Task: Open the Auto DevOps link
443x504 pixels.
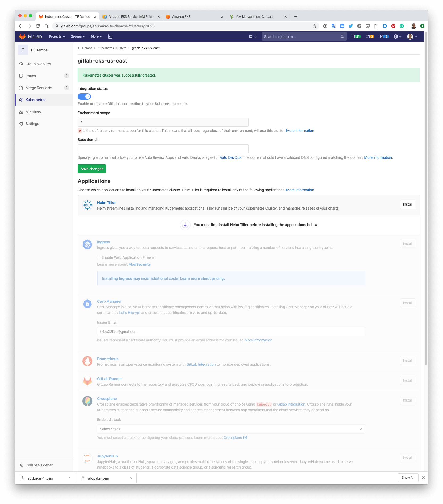Action: pyautogui.click(x=230, y=157)
